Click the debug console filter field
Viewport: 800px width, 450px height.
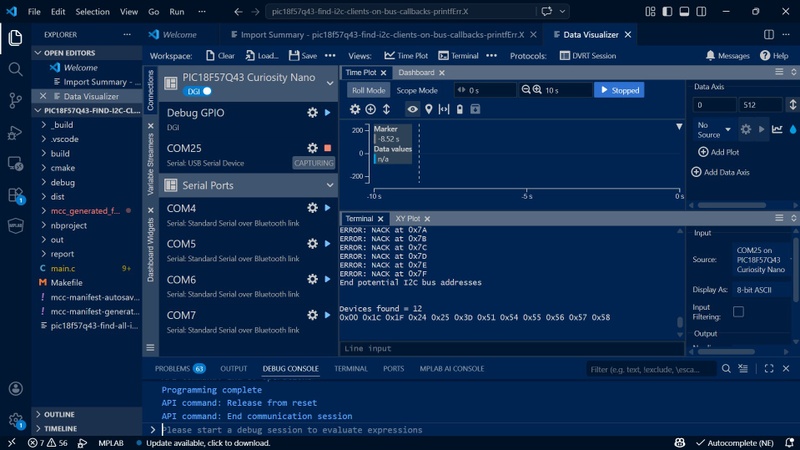(651, 369)
